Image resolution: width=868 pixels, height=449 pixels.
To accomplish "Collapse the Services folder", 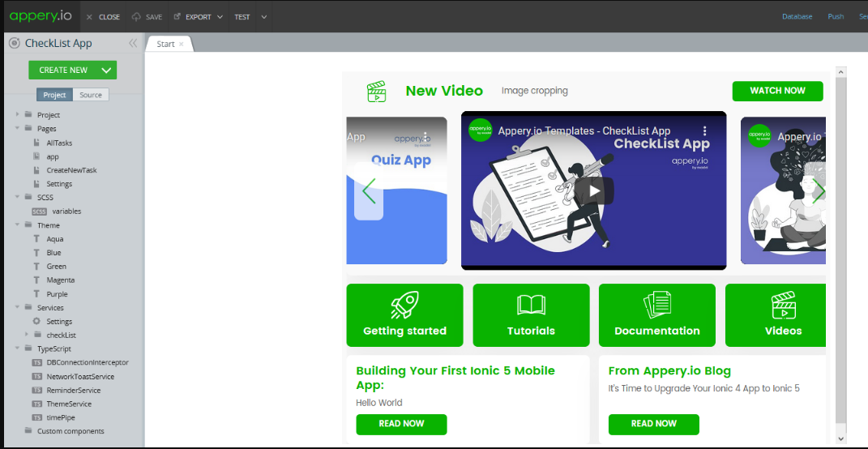I will [18, 307].
